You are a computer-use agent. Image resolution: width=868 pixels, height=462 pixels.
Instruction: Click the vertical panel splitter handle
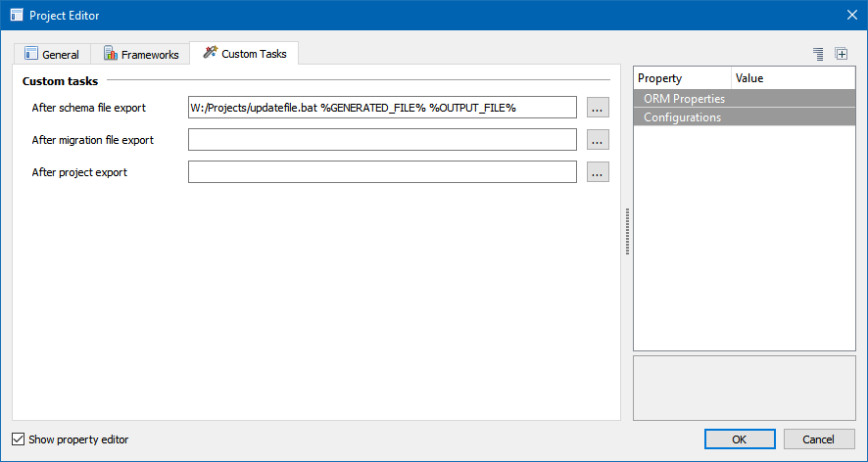coord(627,231)
